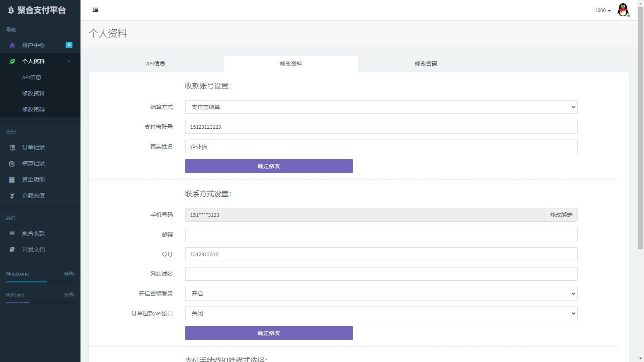The height and width of the screenshot is (362, 644).
Task: Open the 用户中心 home icon
Action: [12, 45]
